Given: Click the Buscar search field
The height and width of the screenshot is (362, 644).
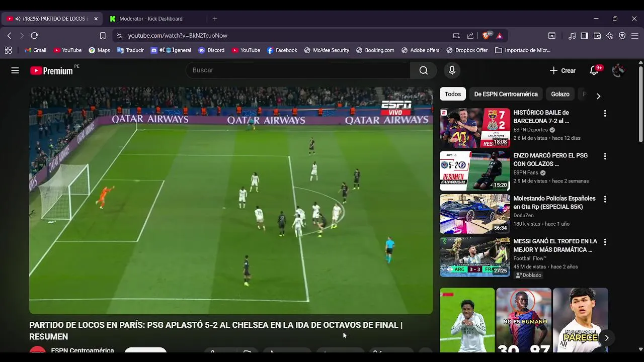Looking at the screenshot, I should (x=298, y=70).
